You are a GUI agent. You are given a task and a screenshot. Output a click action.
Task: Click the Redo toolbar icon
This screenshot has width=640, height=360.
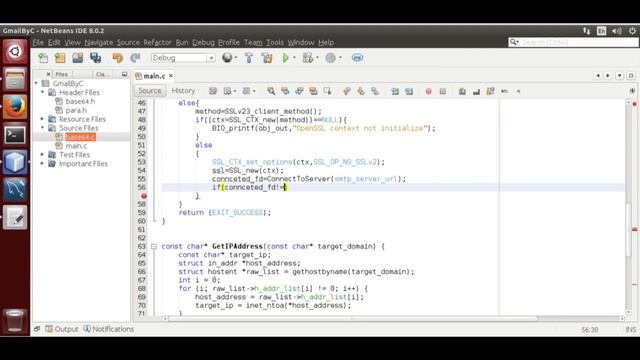(135, 58)
